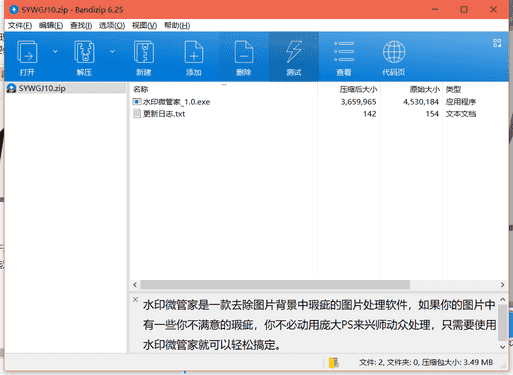The height and width of the screenshot is (375, 513).
Task: Open the 视图(V) menu
Action: (144, 26)
